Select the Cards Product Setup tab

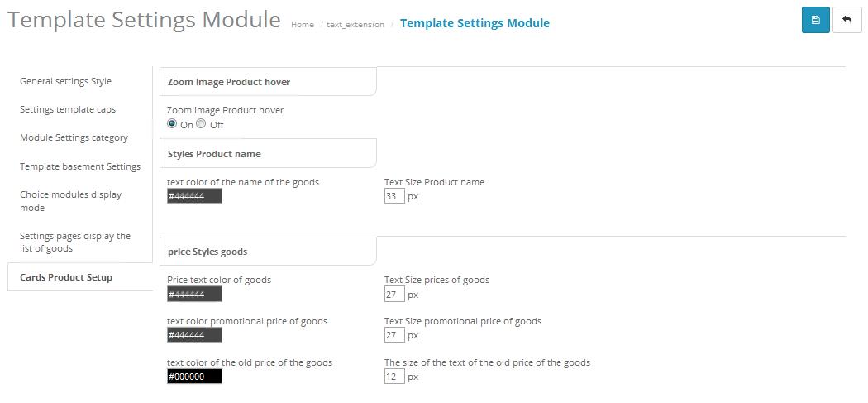[x=66, y=277]
